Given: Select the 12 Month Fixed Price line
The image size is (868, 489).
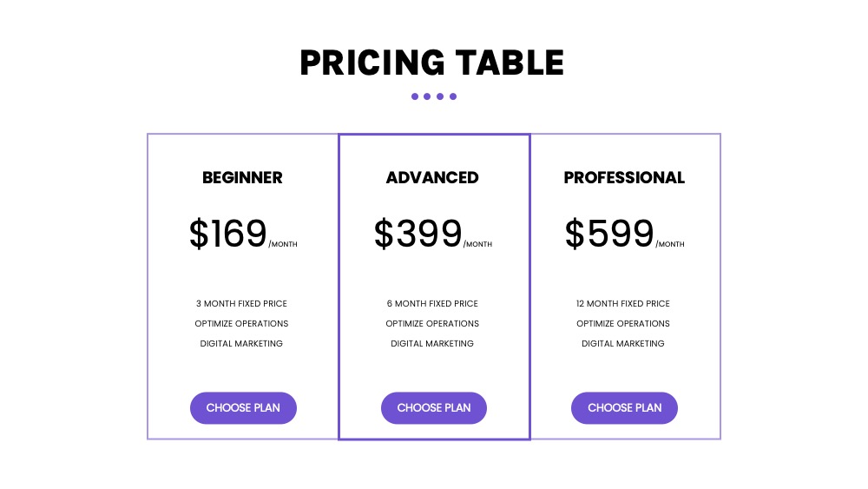Looking at the screenshot, I should coord(622,303).
